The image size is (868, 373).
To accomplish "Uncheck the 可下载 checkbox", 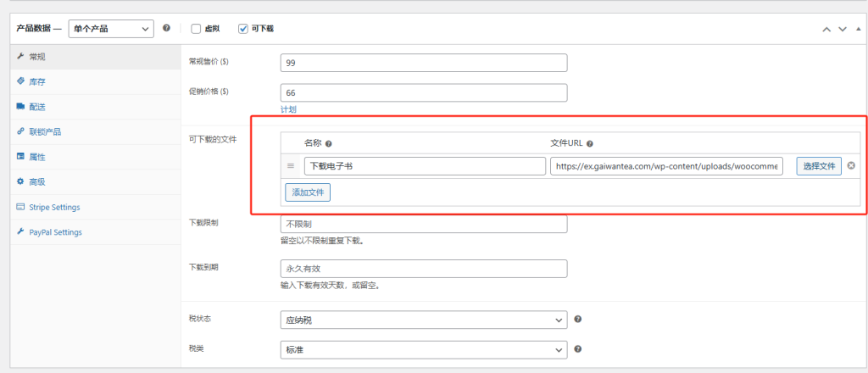I will click(243, 29).
